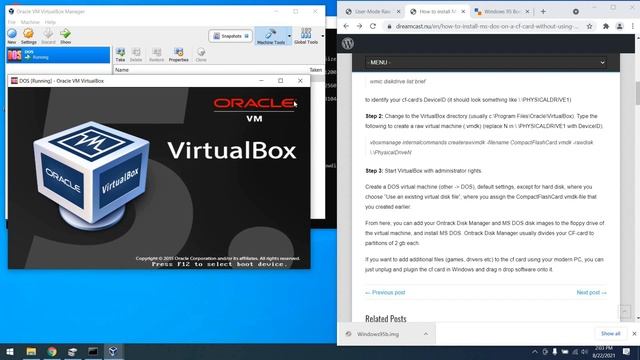Show hidden system tray icons
Screen dimensions: 640x360
[535, 351]
